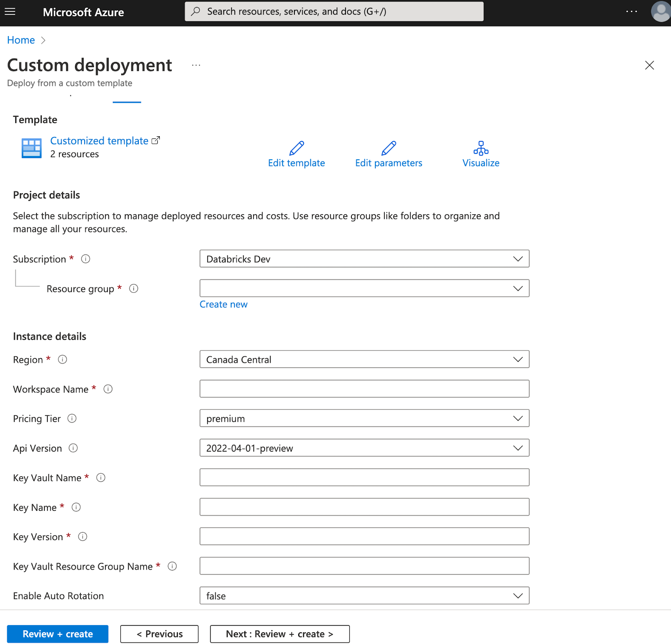Show the Pricing Tier info tooltip
The image size is (671, 644).
click(x=72, y=418)
